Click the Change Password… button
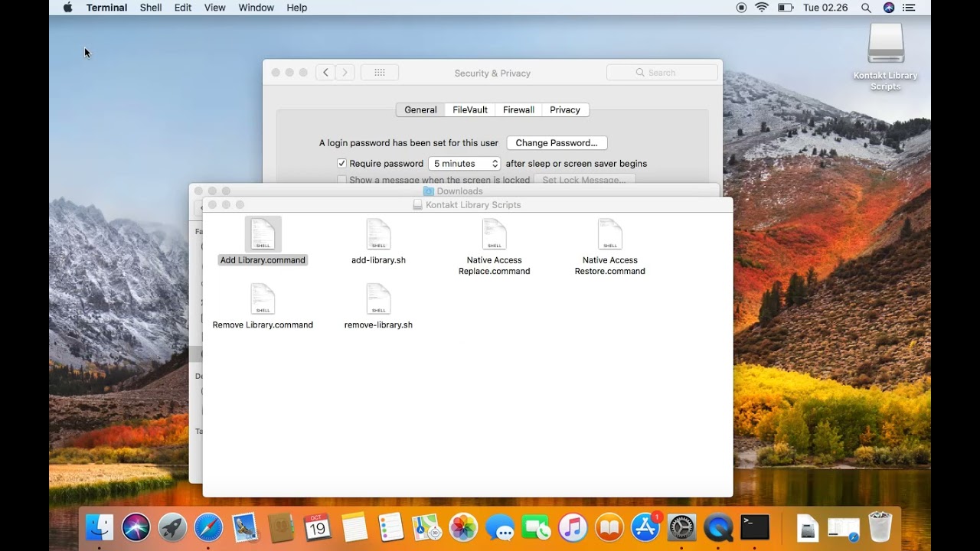The height and width of the screenshot is (551, 980). (x=557, y=142)
